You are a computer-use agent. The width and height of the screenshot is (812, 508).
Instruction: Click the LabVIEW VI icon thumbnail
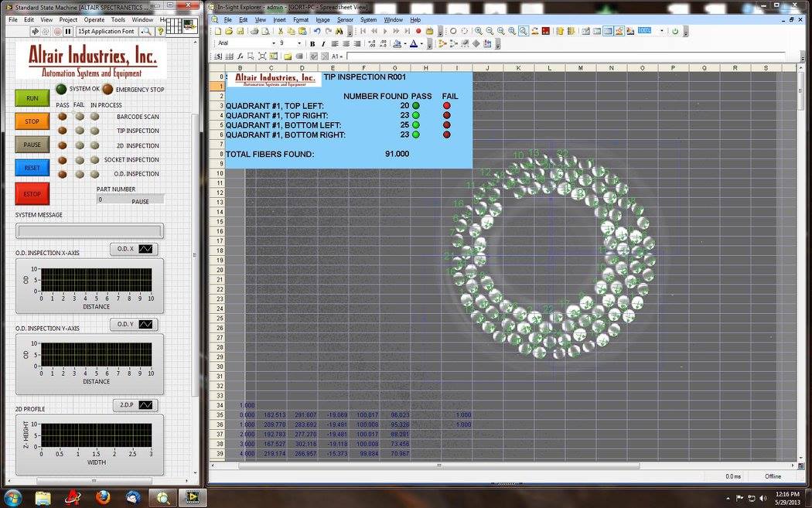(190, 27)
